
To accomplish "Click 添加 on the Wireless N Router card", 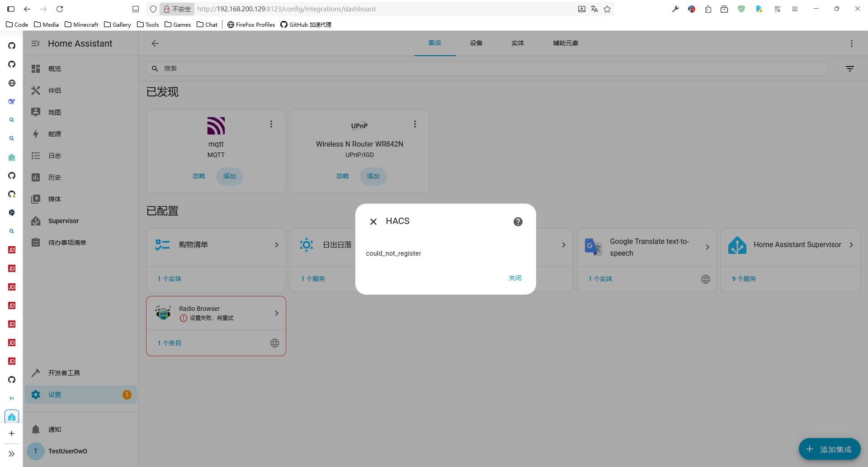I will point(373,176).
